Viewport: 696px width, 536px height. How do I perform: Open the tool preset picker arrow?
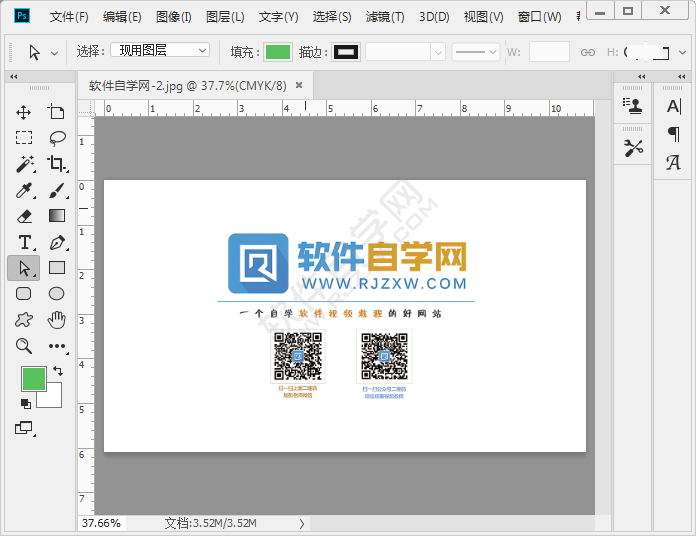[x=55, y=53]
